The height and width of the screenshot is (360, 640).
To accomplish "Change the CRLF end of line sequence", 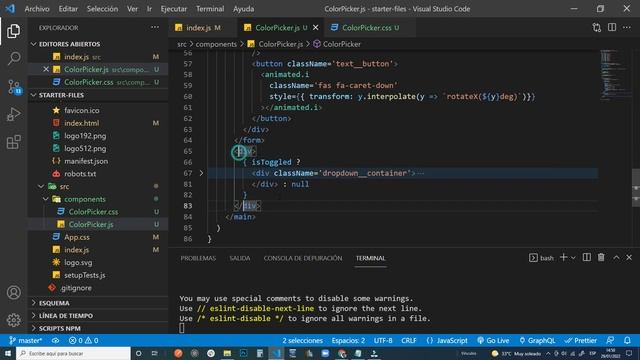I will 409,340.
